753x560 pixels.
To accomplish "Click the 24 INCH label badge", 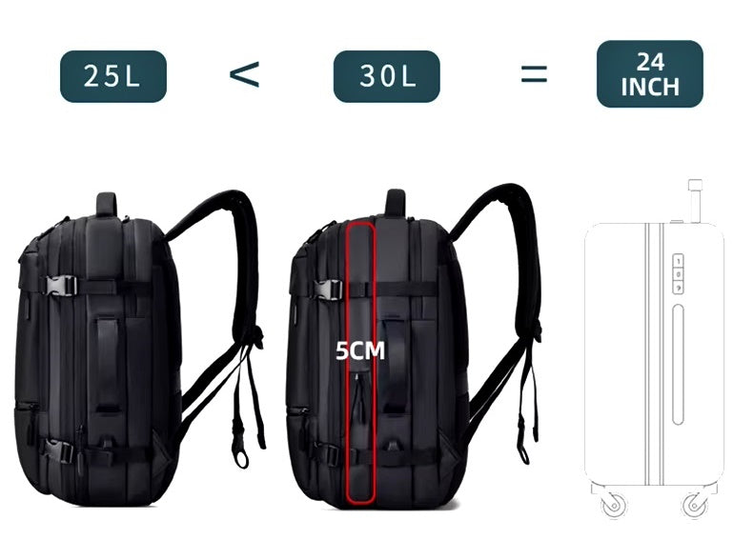I will coord(650,74).
